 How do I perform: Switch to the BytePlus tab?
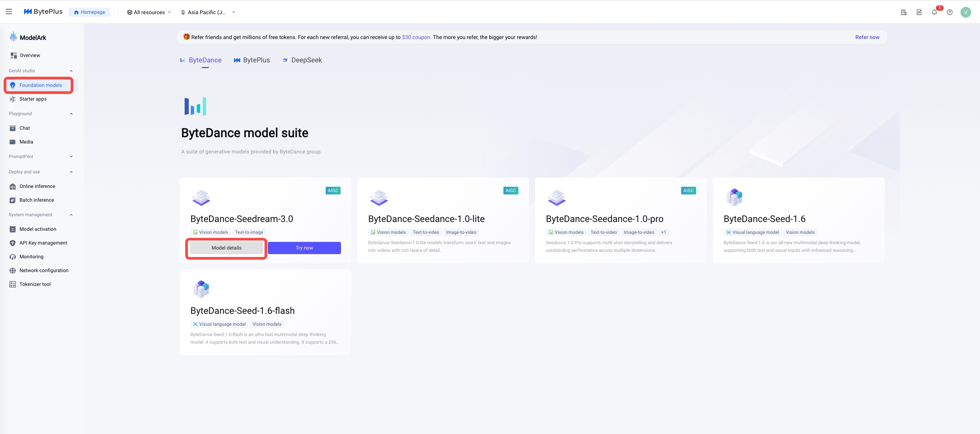252,60
